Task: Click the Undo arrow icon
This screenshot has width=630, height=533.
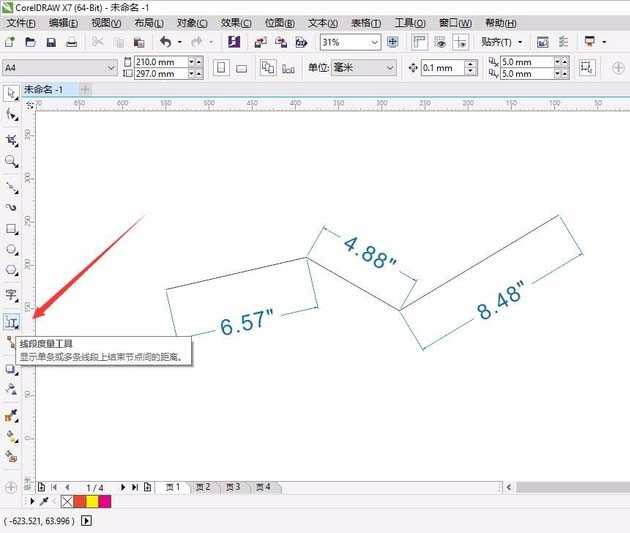Action: [165, 42]
